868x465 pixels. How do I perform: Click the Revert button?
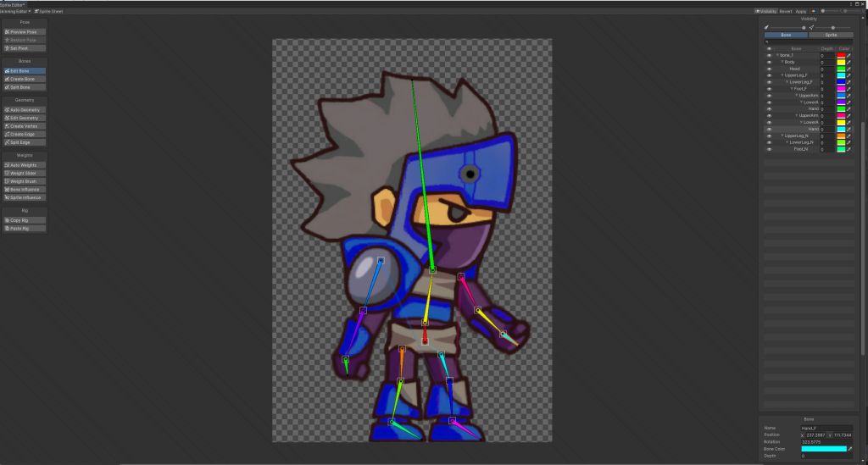[x=786, y=11]
